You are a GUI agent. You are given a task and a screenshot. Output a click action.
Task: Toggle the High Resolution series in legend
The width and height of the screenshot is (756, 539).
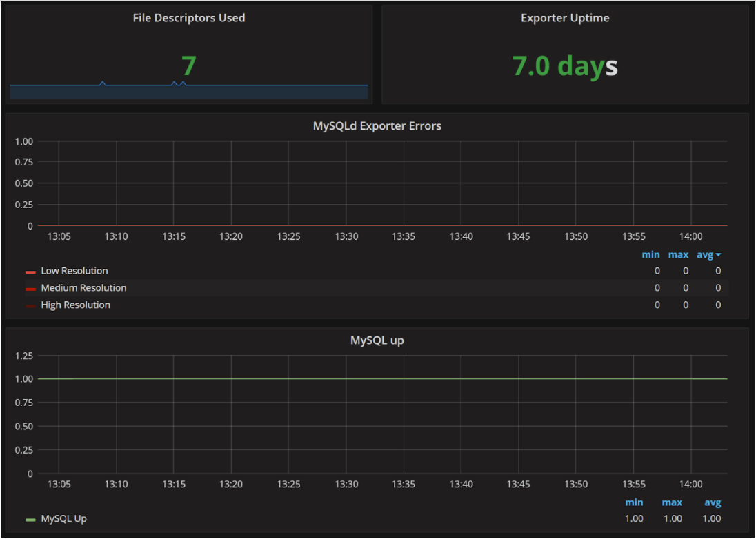(76, 305)
